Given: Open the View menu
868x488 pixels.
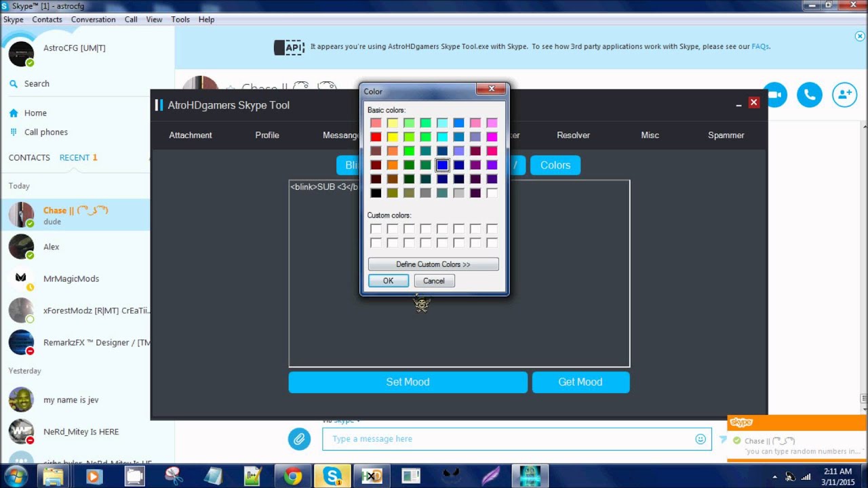Looking at the screenshot, I should (154, 20).
